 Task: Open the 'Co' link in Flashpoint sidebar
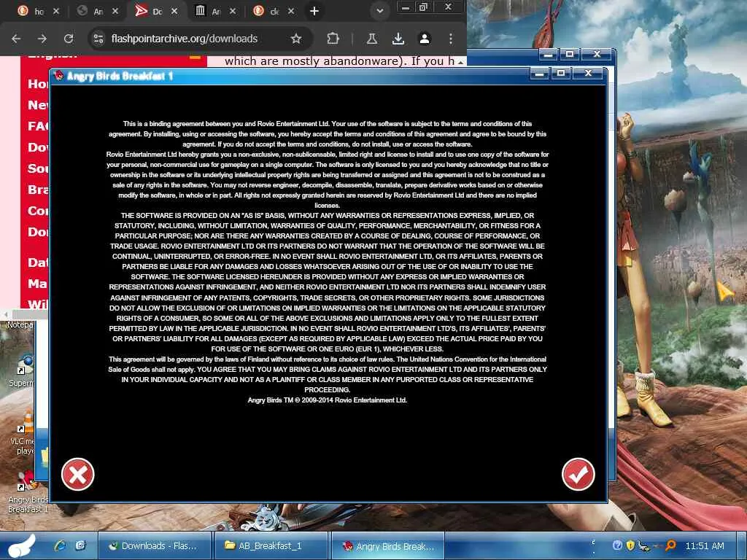click(x=38, y=211)
